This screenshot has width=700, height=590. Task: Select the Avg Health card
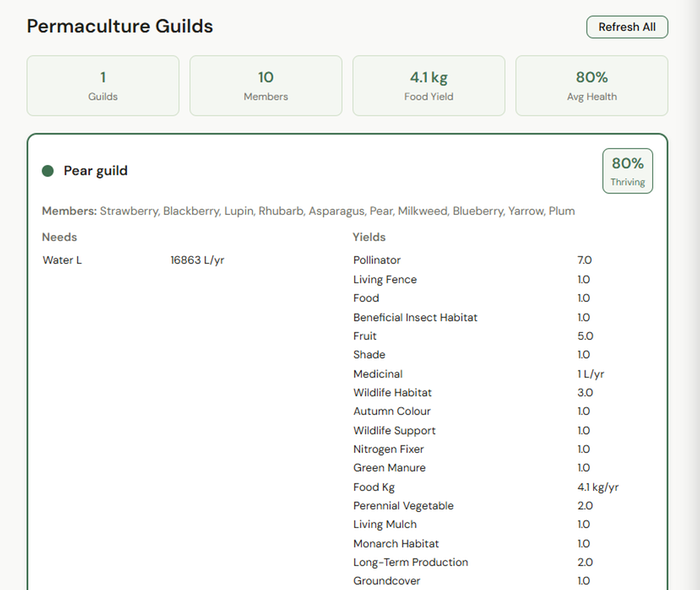click(x=592, y=86)
